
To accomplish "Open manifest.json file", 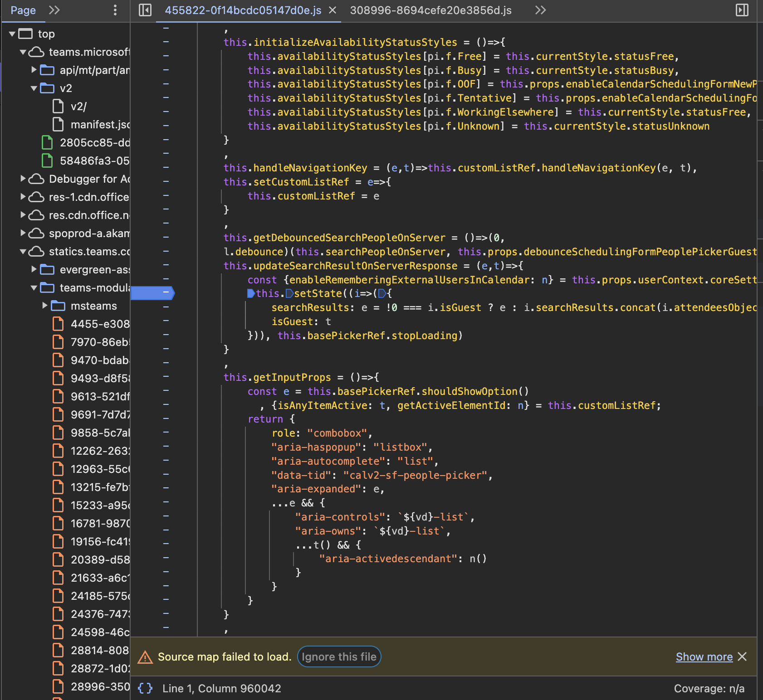I will [x=91, y=125].
